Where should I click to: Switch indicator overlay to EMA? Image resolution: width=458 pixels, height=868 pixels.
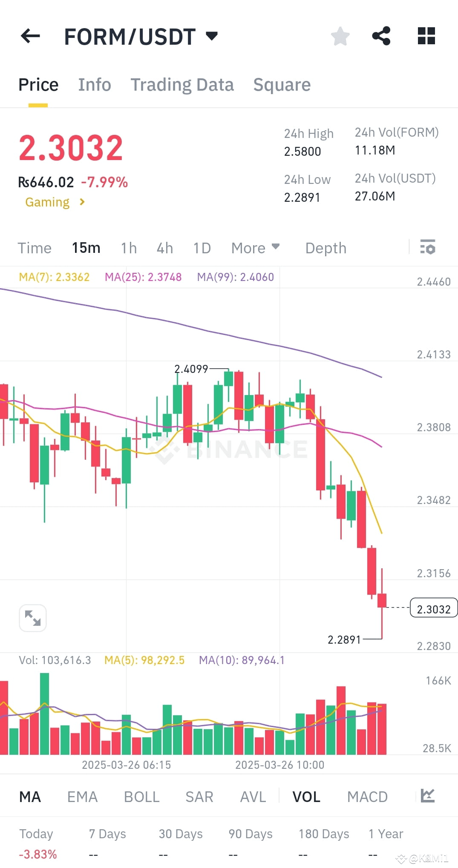[82, 796]
